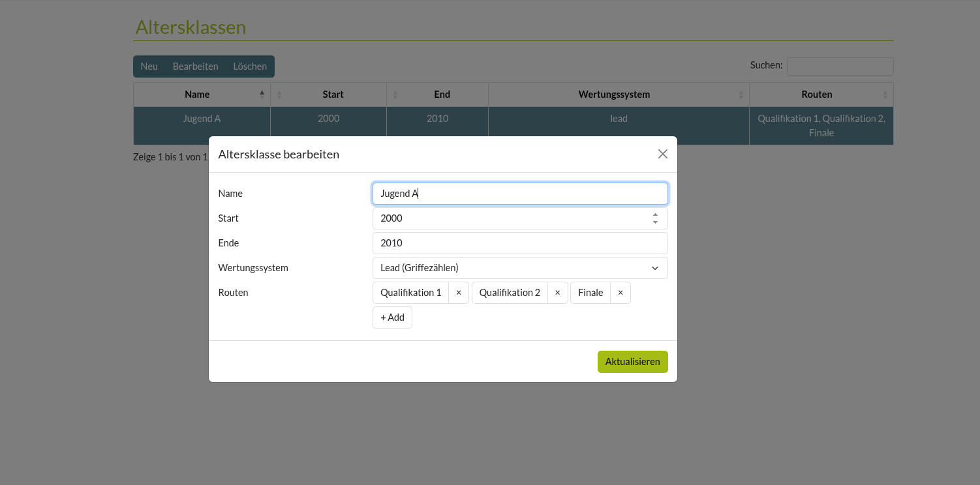Screen dimensions: 980x485
Task: Click the Löschen toolbar button
Action: 250,66
